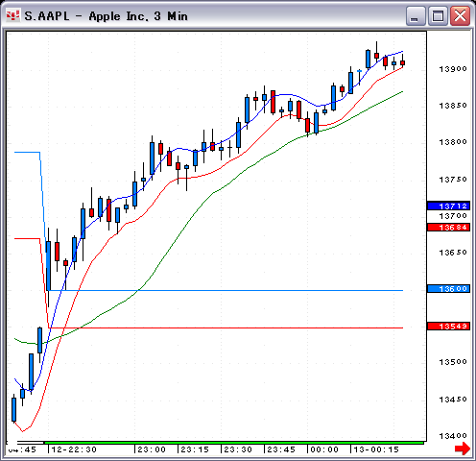
Task: Click the 23:45 time axis label
Action: tap(281, 449)
